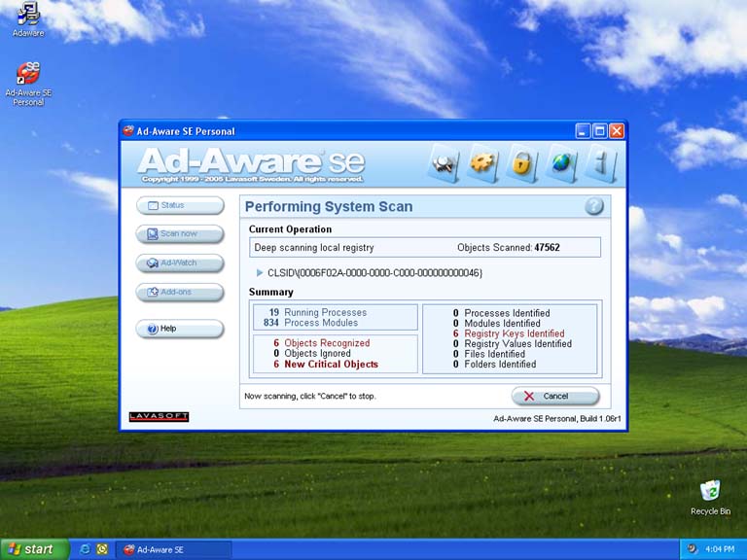The image size is (747, 560).
Task: Click the Ad-Aware SE taskbar button
Action: click(x=173, y=549)
